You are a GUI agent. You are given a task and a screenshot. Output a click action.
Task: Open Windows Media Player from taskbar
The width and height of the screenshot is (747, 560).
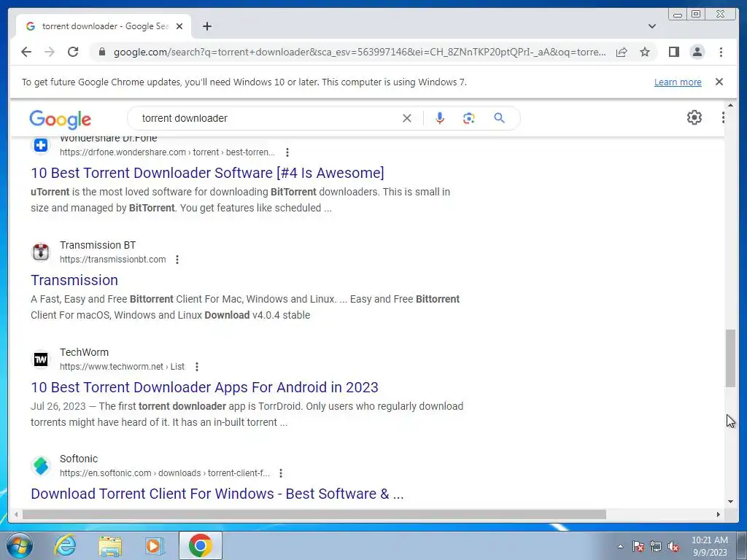tap(154, 546)
